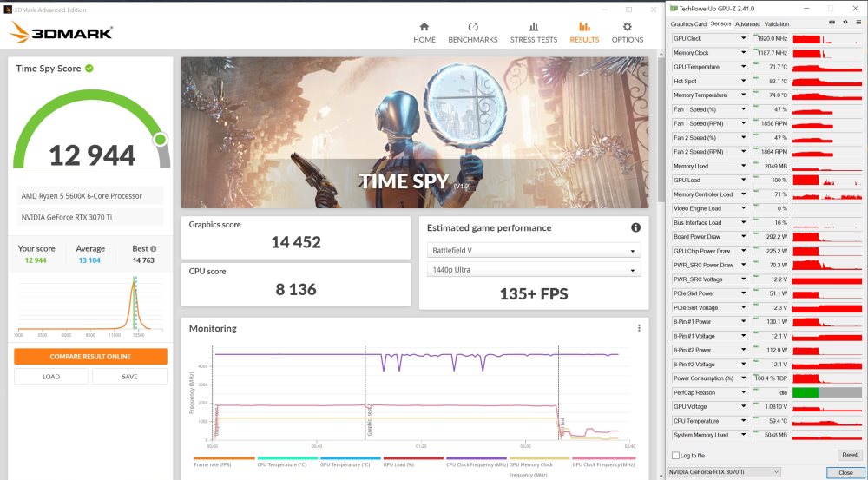The height and width of the screenshot is (480, 868).
Task: Click the 3DMark title bar app icon
Action: pos(8,10)
